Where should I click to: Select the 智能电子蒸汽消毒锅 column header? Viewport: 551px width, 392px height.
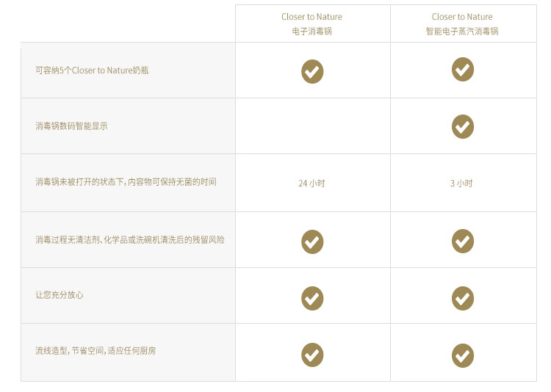pyautogui.click(x=462, y=24)
